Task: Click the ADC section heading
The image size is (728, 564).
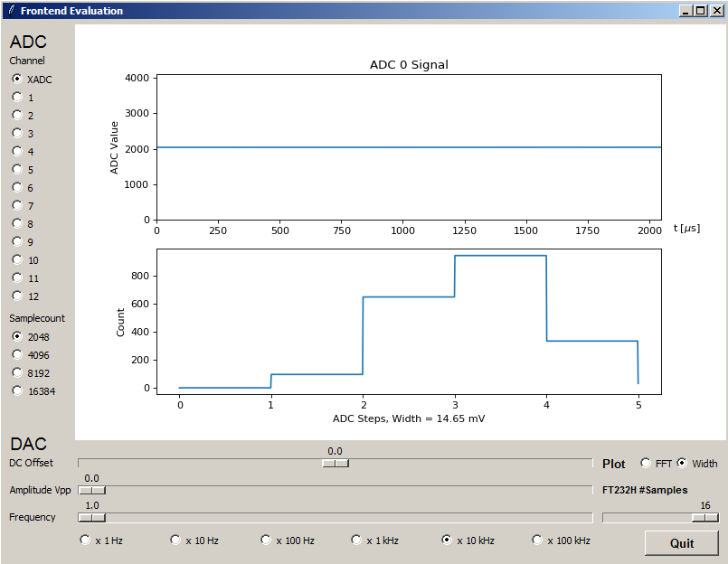Action: pyautogui.click(x=28, y=42)
